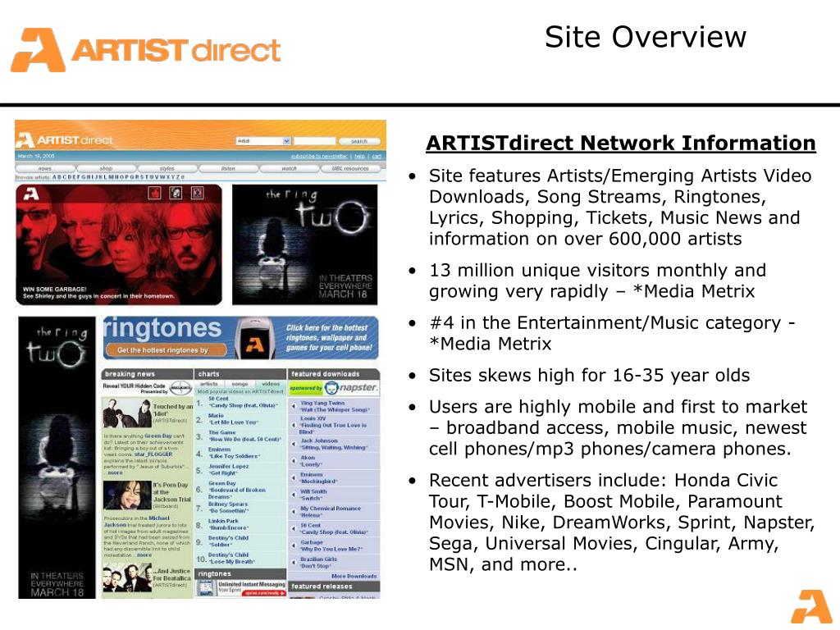
Task: Click the search button in site header
Action: click(x=359, y=141)
